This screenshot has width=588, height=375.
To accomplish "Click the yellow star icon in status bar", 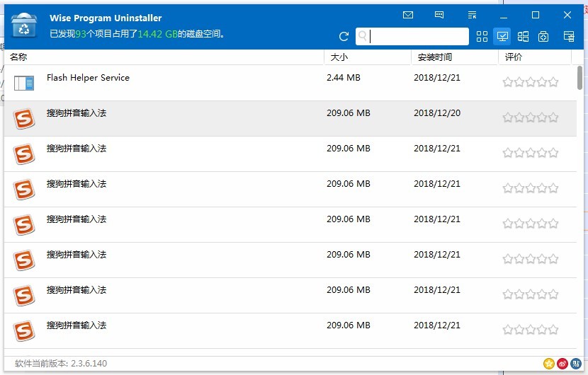I will coord(548,363).
